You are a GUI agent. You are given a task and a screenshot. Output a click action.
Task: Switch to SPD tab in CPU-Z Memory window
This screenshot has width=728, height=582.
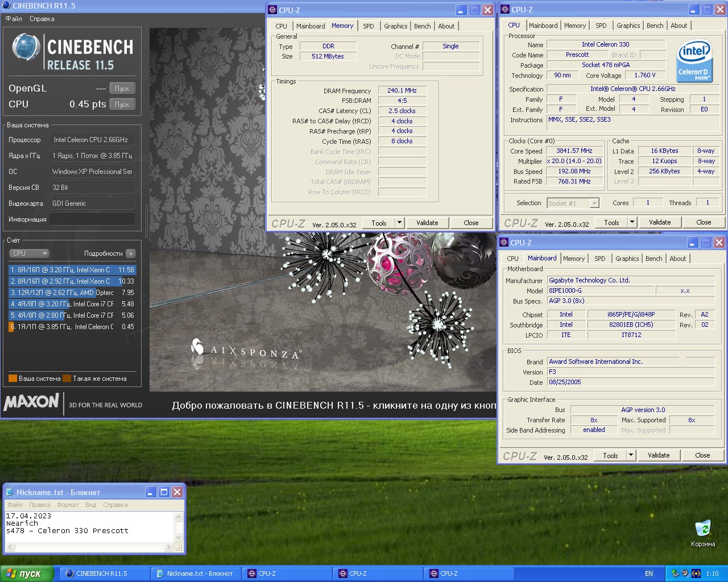pyautogui.click(x=369, y=26)
